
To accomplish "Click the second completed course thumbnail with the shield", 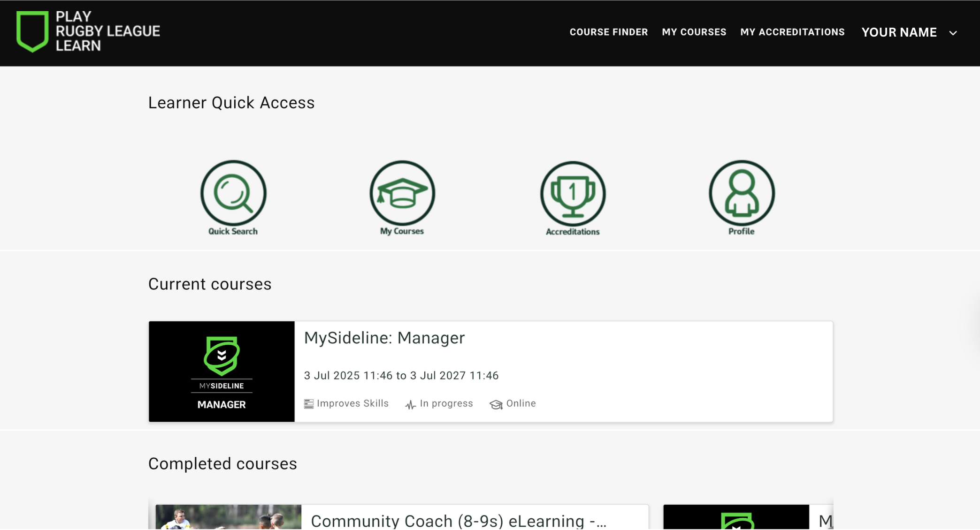I will [736, 517].
